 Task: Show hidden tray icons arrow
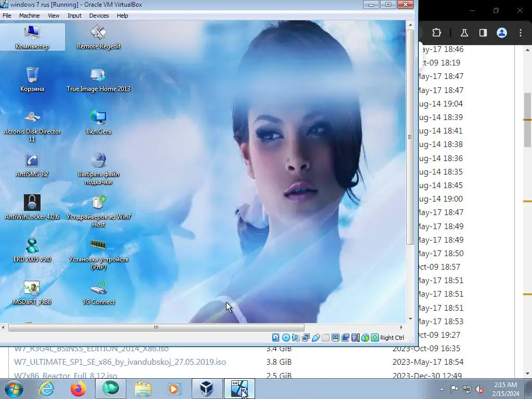[442, 389]
